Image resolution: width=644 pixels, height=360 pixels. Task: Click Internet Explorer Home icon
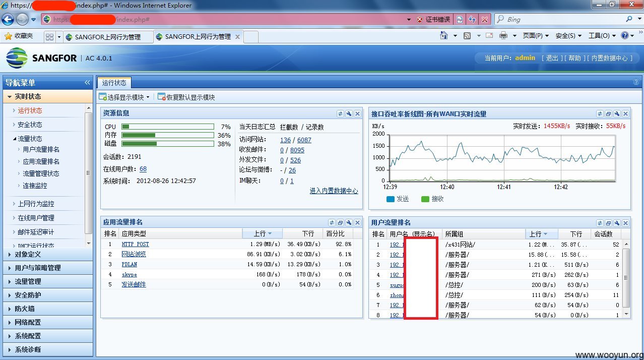[443, 36]
